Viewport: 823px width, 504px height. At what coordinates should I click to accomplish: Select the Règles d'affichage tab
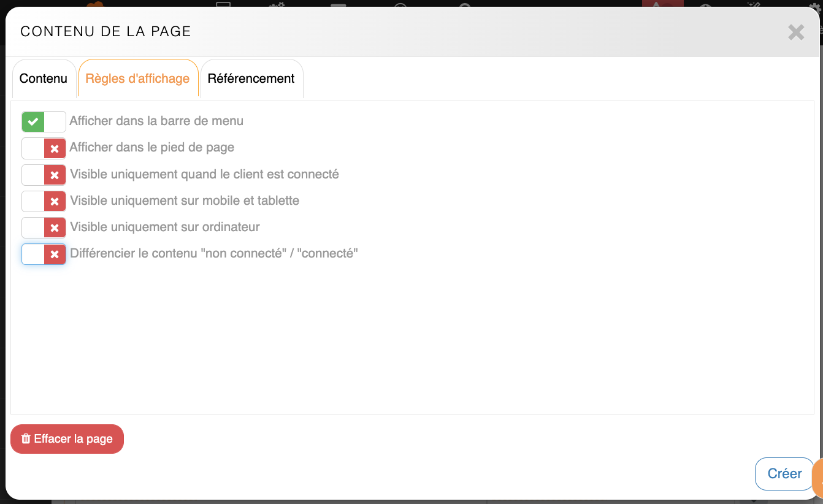(137, 78)
